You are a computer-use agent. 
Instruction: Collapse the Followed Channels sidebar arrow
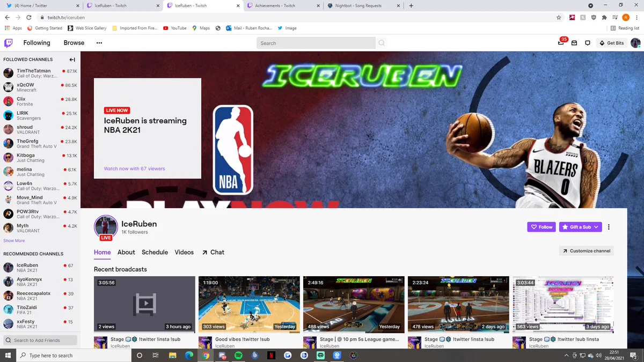pyautogui.click(x=72, y=60)
